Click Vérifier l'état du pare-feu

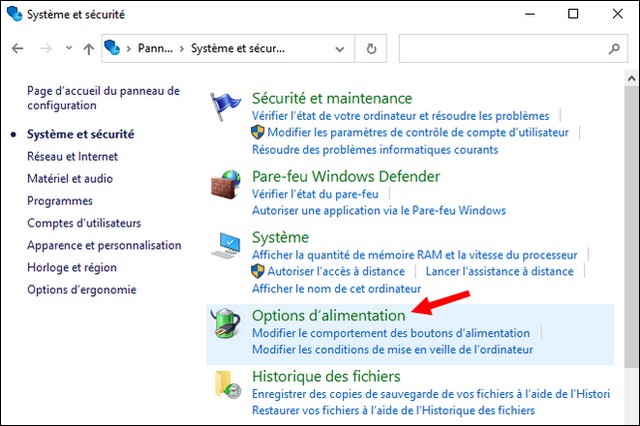315,194
